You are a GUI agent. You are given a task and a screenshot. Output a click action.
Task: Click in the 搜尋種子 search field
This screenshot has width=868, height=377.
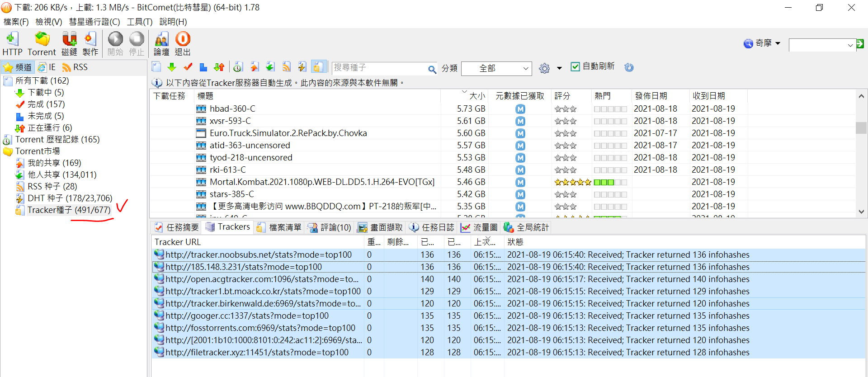pos(379,68)
